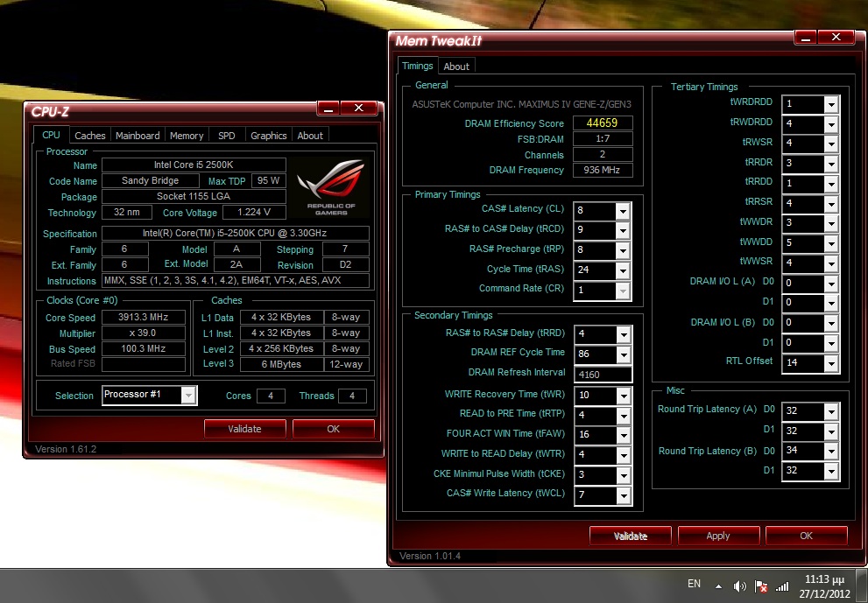Click the Core Speed value 3913.3 MHz
The image size is (868, 603).
click(144, 317)
